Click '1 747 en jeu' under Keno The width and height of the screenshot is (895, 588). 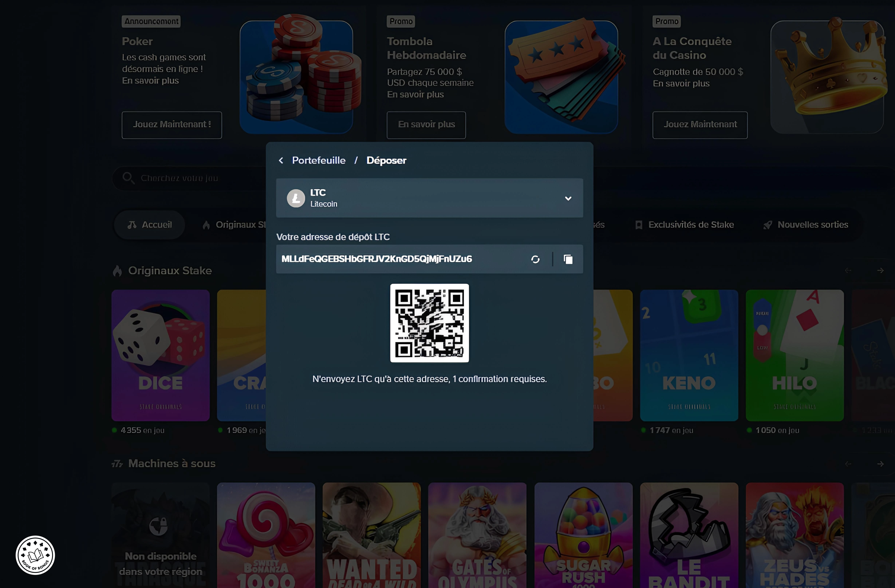click(671, 431)
